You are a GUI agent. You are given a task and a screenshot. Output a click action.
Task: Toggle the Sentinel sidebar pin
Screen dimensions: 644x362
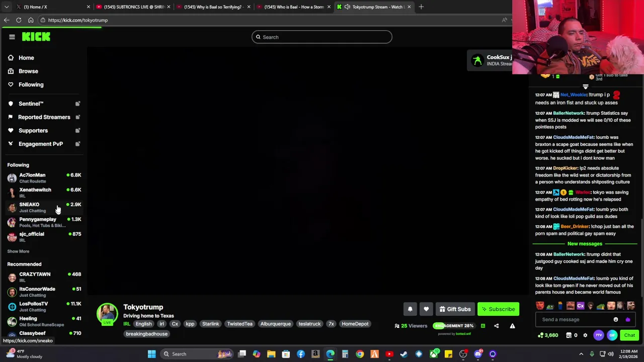77,104
